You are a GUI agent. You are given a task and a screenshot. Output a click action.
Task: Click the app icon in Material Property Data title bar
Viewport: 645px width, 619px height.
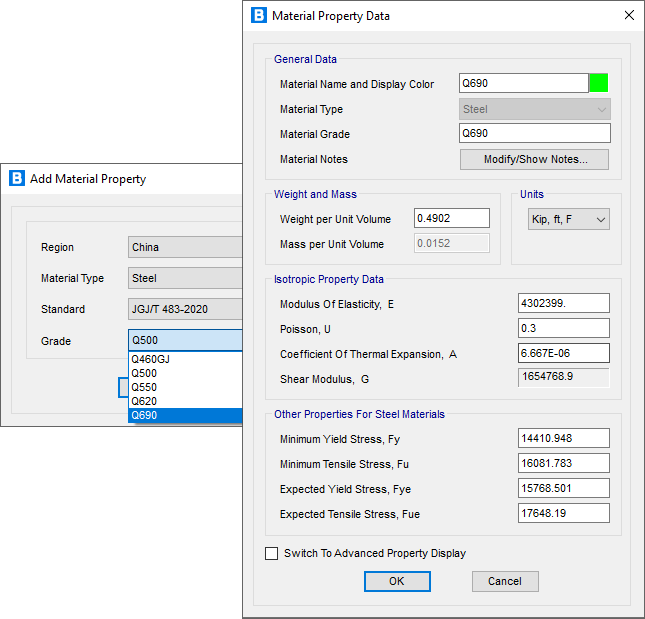tap(259, 15)
